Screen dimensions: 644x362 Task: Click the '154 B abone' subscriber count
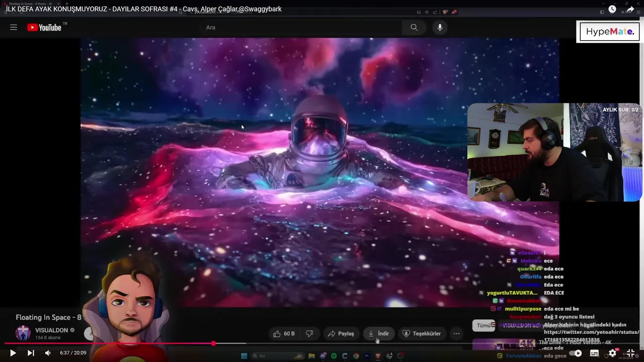pos(48,338)
